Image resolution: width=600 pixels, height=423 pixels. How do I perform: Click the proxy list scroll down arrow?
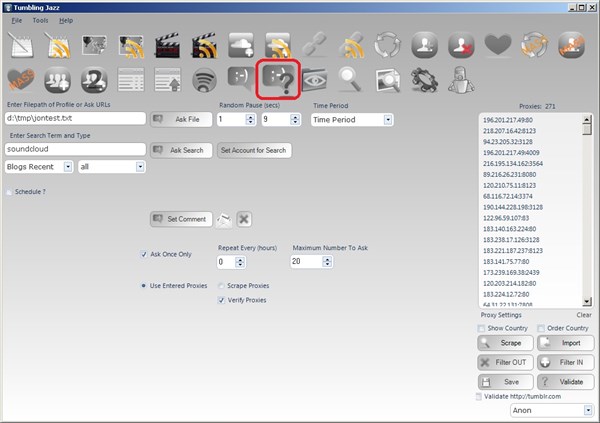[587, 302]
